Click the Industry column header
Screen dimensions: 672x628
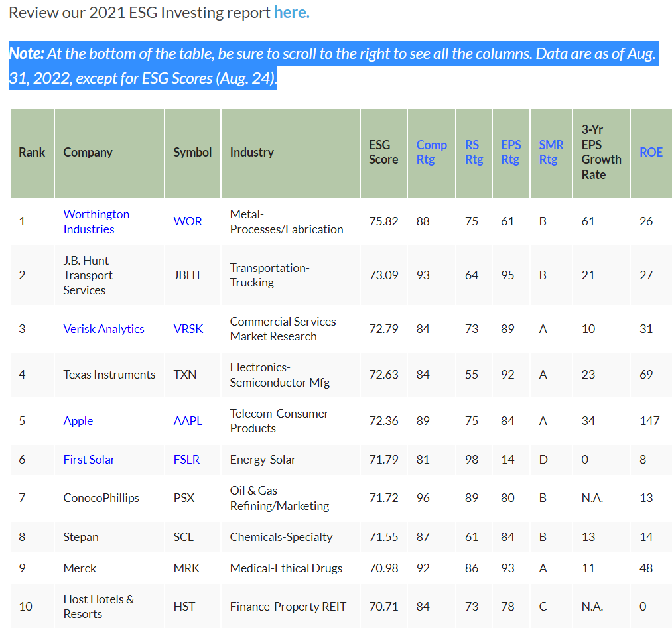point(290,153)
